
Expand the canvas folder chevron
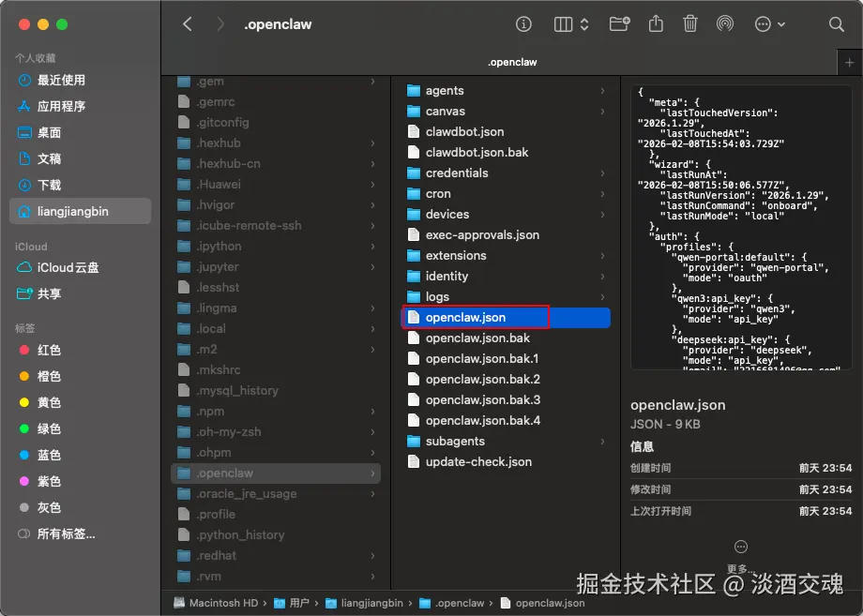point(602,112)
